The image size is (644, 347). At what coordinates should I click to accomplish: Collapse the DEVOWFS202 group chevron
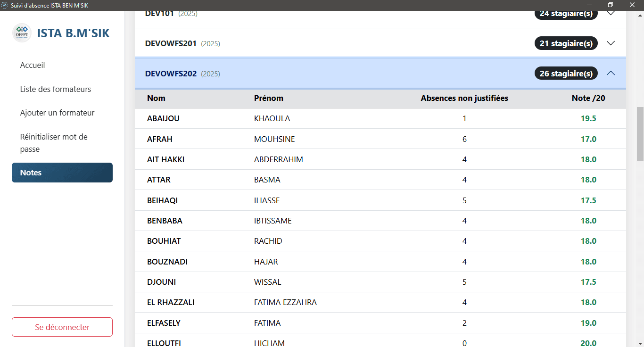(x=611, y=73)
